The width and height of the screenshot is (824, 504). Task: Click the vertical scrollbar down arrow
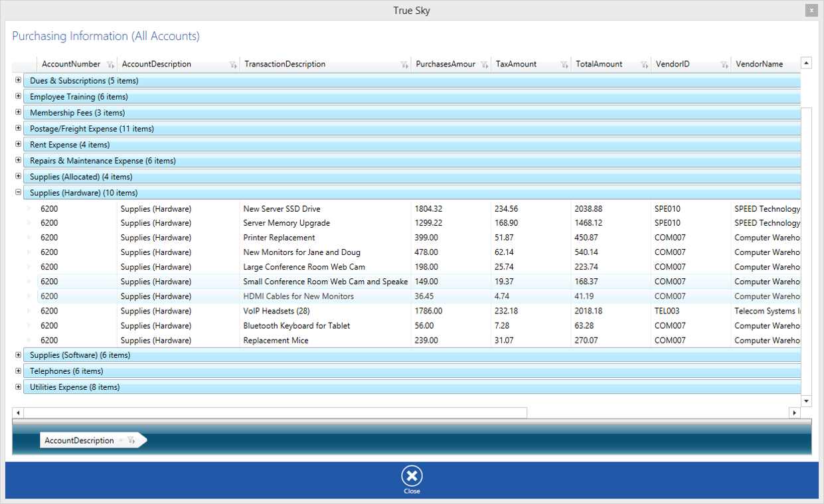click(806, 401)
